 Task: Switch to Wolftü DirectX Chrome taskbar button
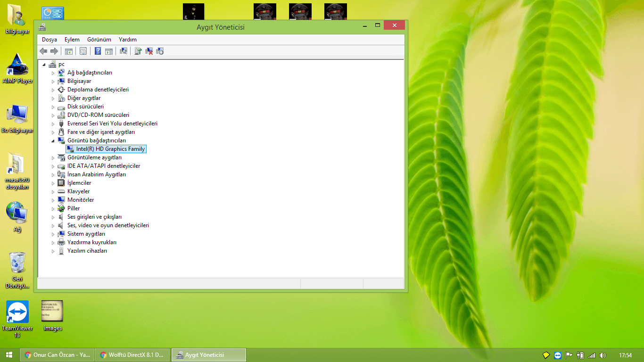coord(132,355)
